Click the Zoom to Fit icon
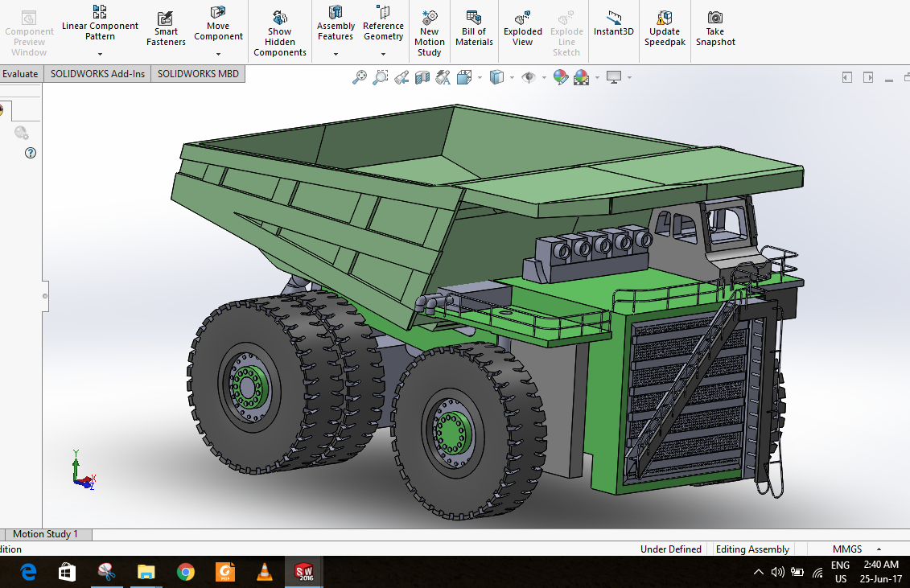 (x=359, y=77)
